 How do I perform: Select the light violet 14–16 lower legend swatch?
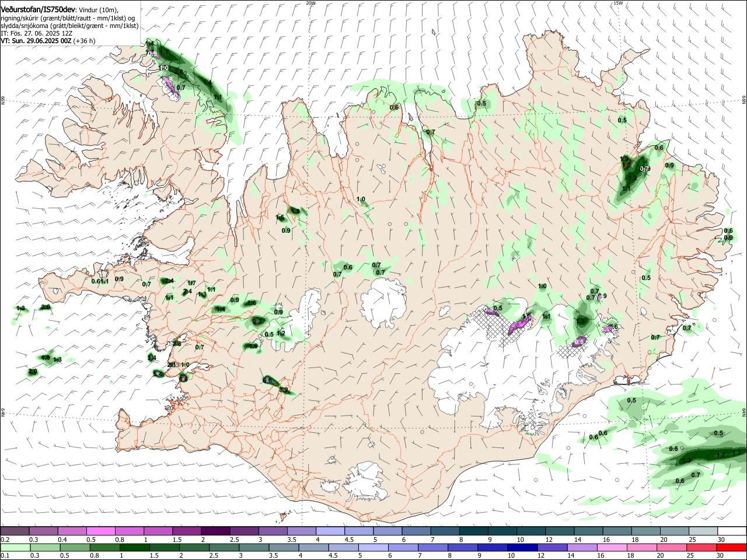coord(582,547)
